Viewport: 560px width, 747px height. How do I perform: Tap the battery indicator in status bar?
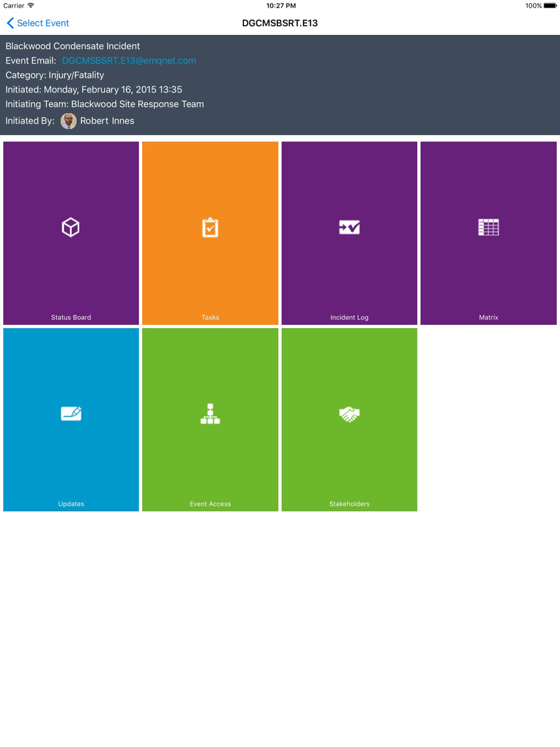tap(550, 6)
